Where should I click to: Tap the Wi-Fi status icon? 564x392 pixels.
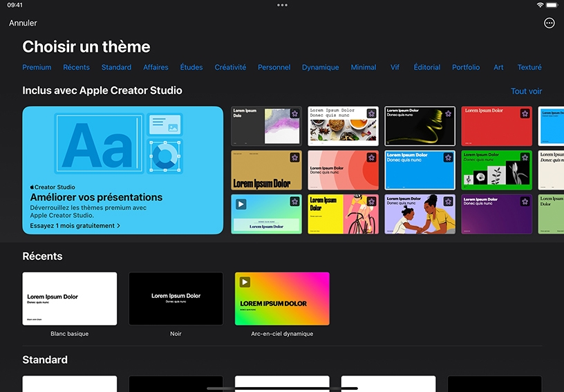(x=540, y=5)
